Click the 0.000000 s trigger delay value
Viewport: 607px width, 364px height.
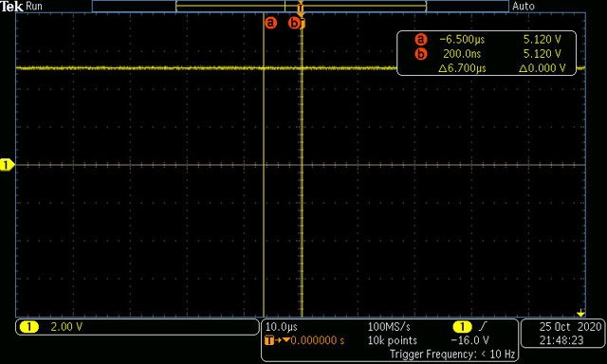point(318,340)
